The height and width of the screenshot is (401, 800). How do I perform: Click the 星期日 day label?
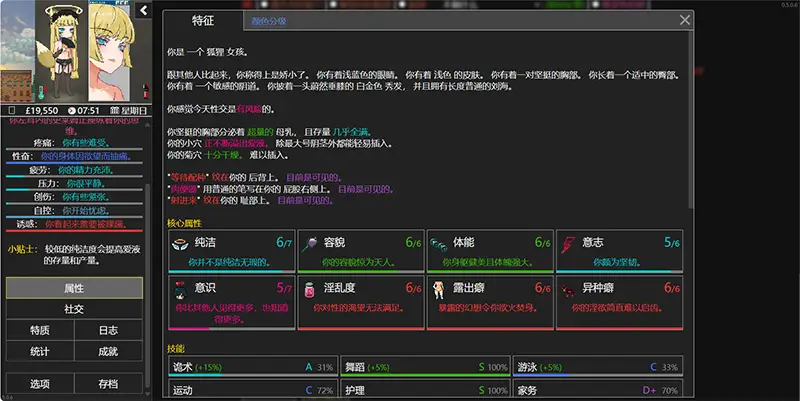[x=133, y=111]
